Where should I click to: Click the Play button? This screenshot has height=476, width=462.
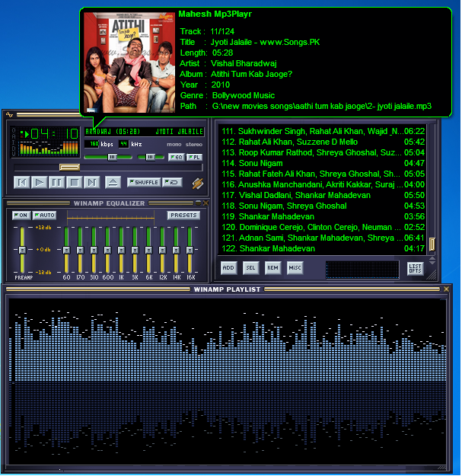click(39, 183)
